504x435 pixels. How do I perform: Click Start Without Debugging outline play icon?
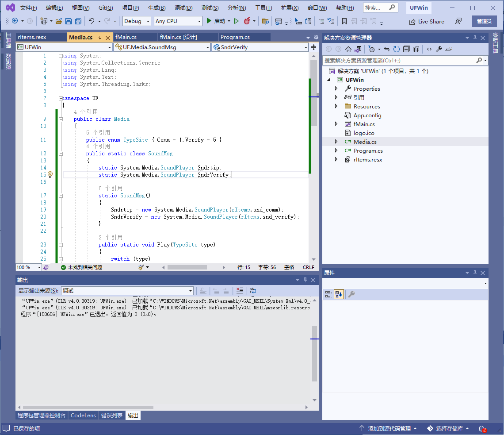click(237, 21)
